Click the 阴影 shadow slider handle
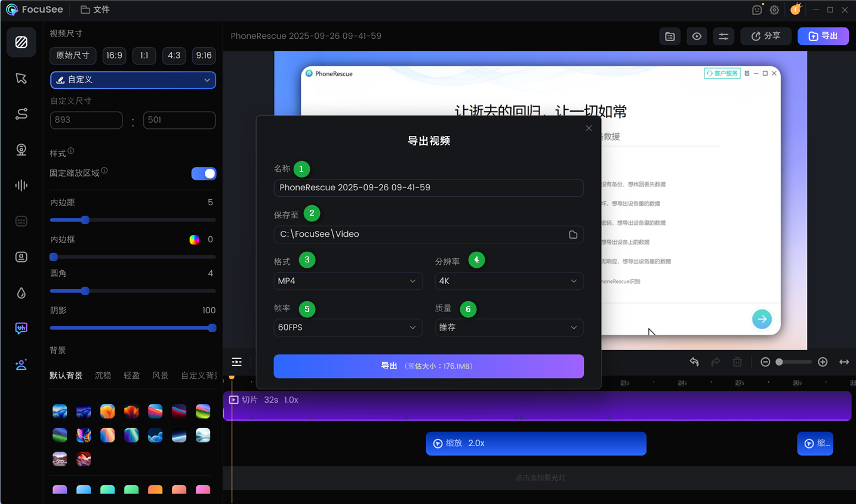Image resolution: width=856 pixels, height=504 pixels. tap(212, 328)
